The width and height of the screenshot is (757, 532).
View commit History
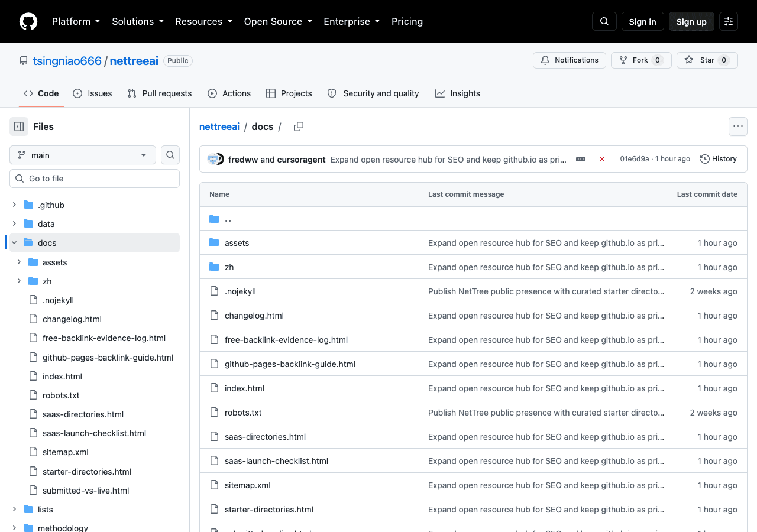click(x=719, y=159)
